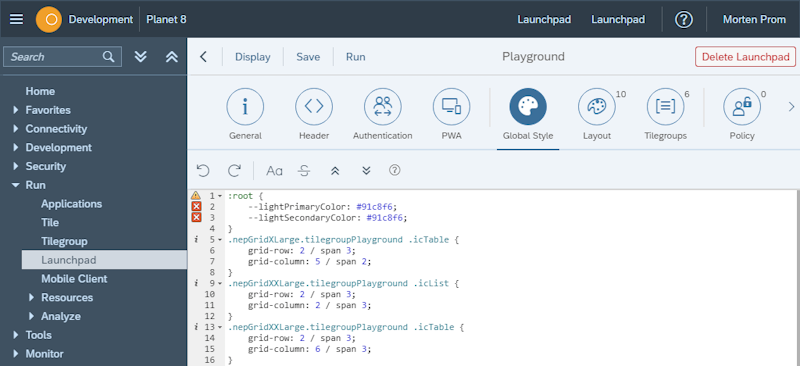
Task: Expand all navigation items with the double-down arrows
Action: click(141, 57)
